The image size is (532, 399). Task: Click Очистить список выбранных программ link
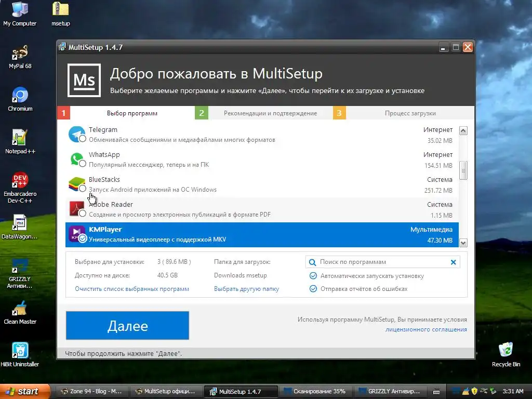(132, 289)
